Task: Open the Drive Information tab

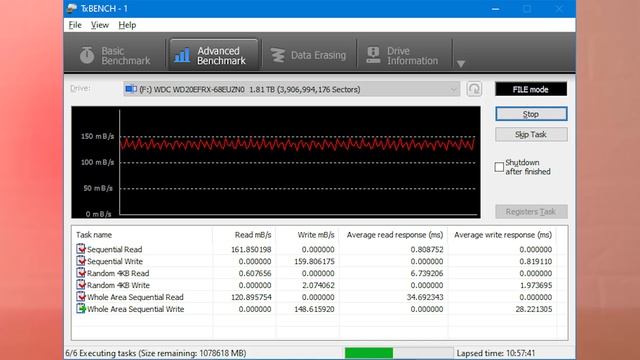Action: 403,56
